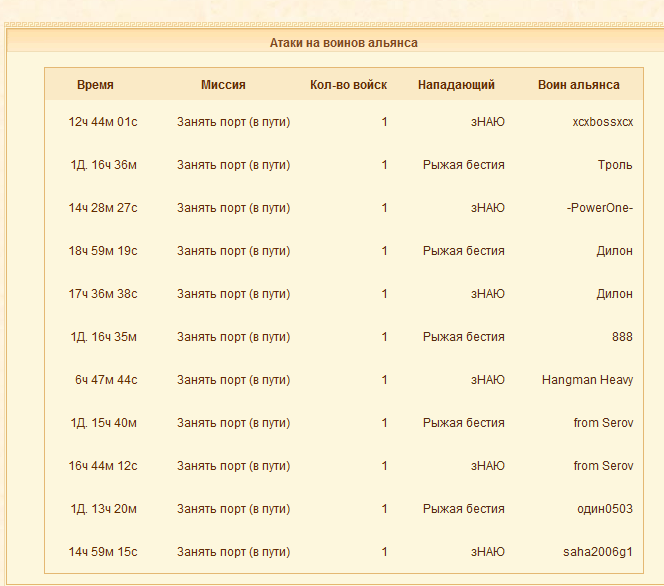Open alliance warrior -PowerOne-
This screenshot has width=664, height=586.
tap(600, 208)
